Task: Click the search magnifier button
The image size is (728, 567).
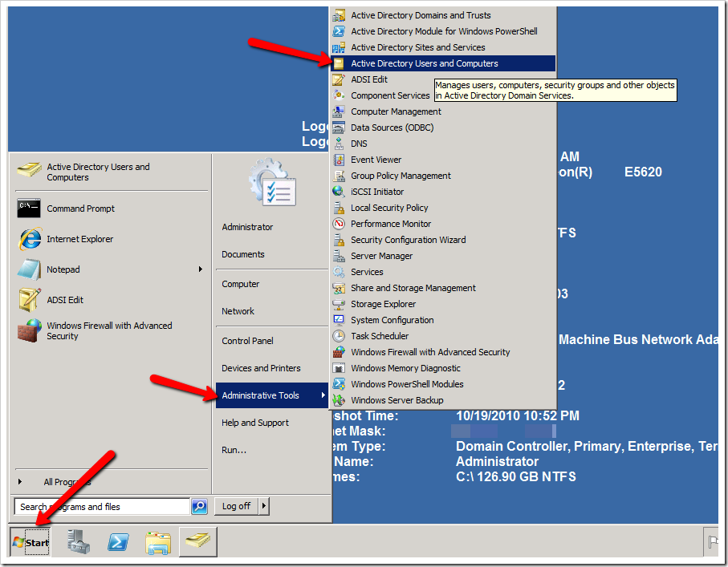Action: pos(199,506)
